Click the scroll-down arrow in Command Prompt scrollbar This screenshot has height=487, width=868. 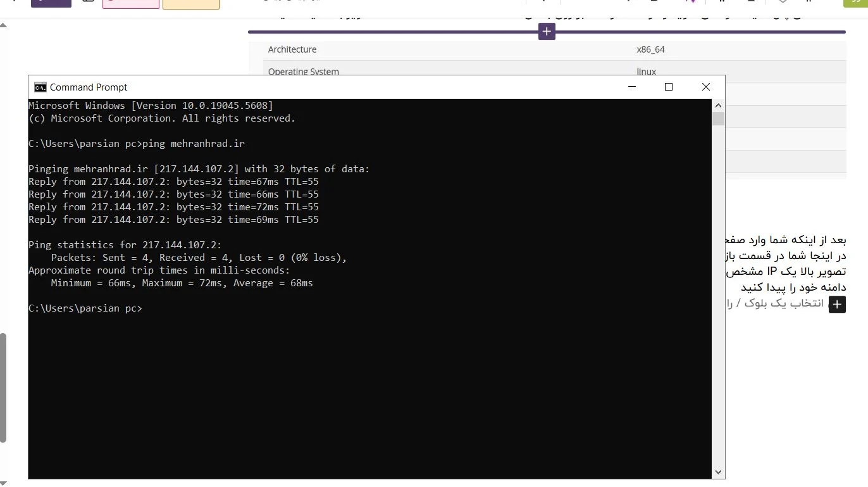(x=718, y=472)
